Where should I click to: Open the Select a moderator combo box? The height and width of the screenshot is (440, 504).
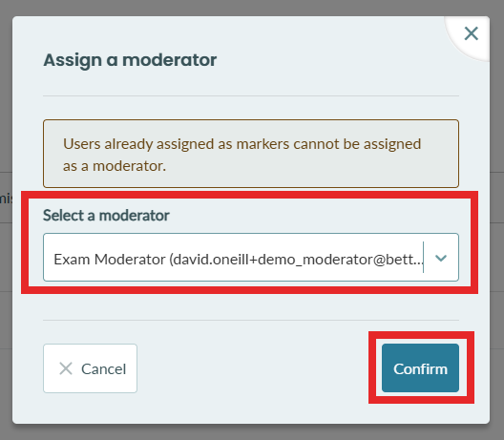(x=251, y=257)
